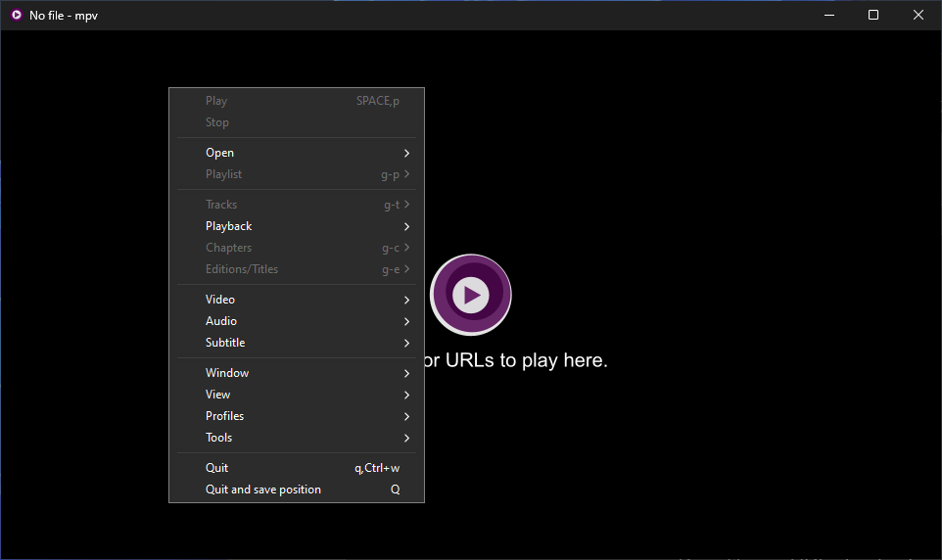Screen dimensions: 942x560
Task: Open the Open submenu
Action: (297, 153)
